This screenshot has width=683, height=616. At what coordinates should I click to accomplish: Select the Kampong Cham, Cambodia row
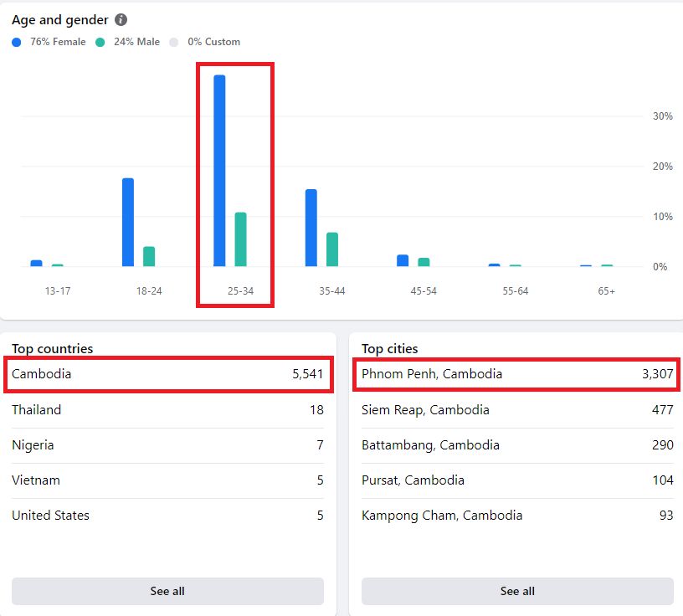click(517, 516)
